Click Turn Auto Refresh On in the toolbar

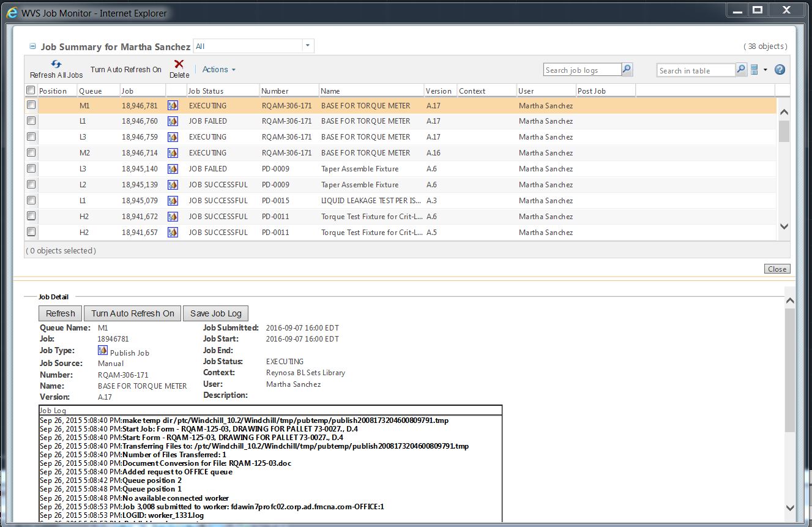click(126, 70)
